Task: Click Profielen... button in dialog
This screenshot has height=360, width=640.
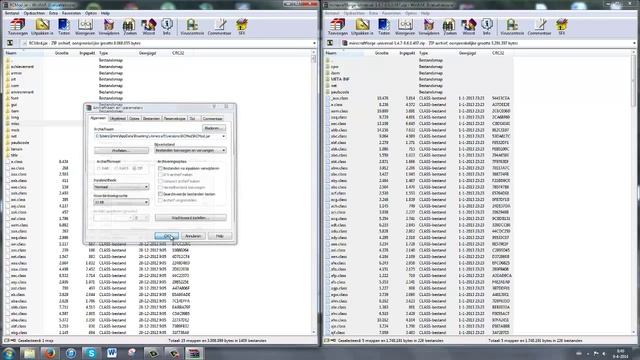Action: (121, 150)
